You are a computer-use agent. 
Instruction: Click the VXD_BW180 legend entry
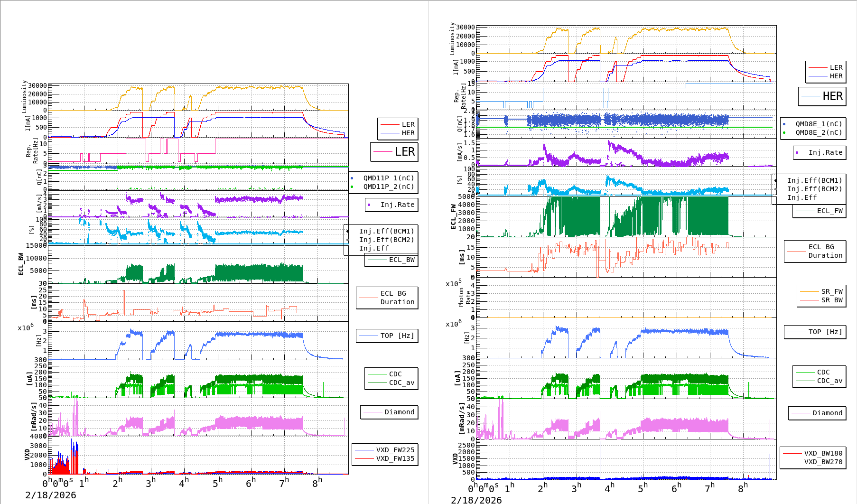point(823,453)
